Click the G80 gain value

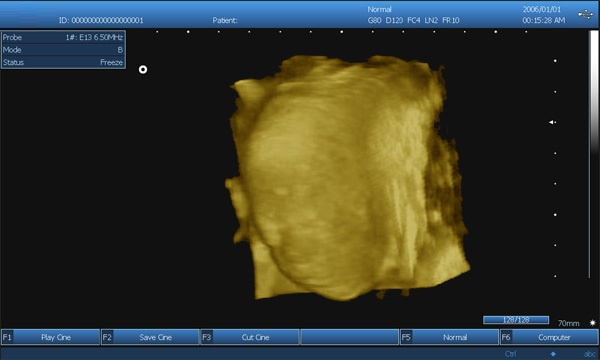coord(374,20)
